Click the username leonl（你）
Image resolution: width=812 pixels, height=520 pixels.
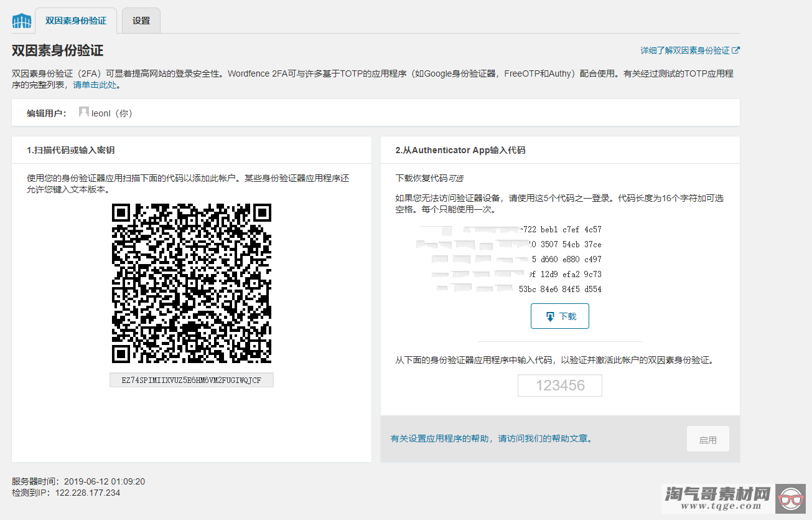point(112,113)
